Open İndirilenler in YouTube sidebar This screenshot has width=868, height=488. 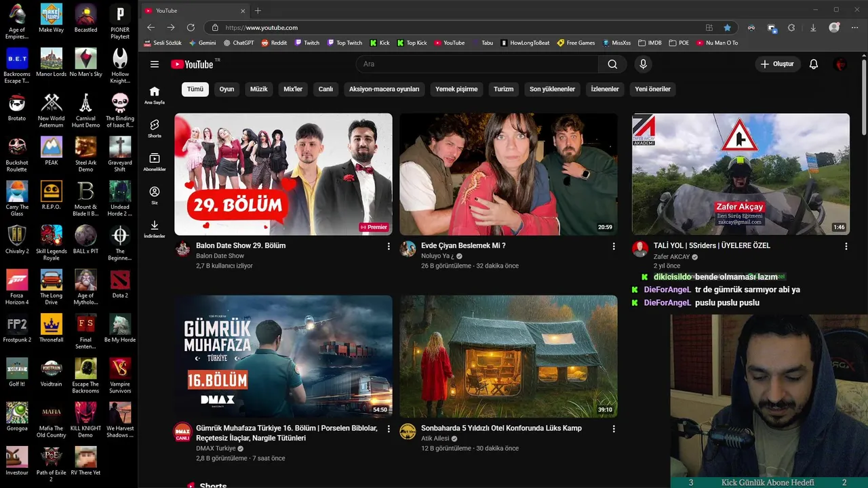tap(155, 229)
